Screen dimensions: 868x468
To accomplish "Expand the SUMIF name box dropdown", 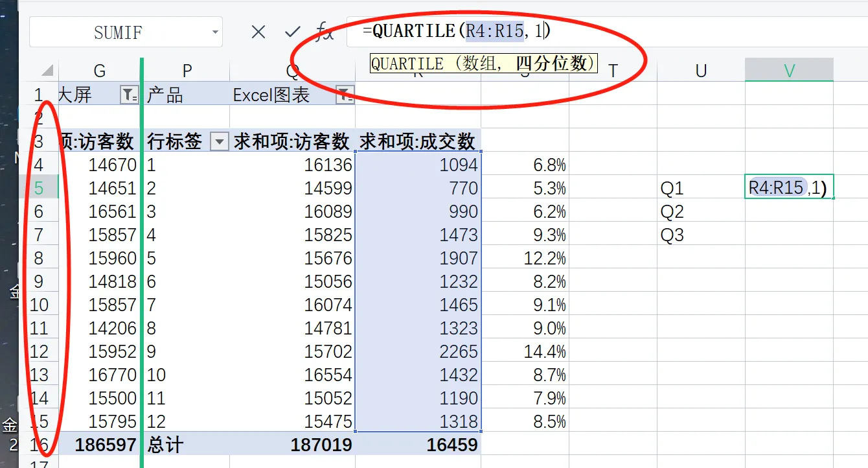I will pyautogui.click(x=215, y=32).
